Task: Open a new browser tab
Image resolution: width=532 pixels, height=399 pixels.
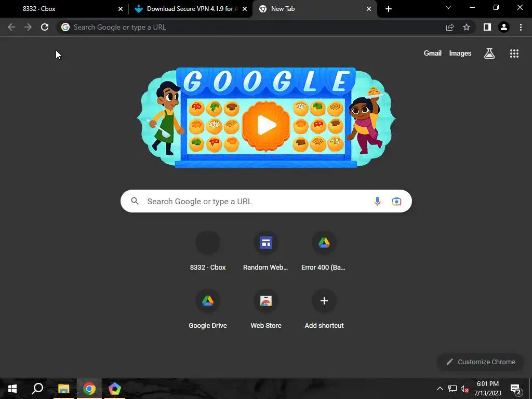Action: point(389,9)
